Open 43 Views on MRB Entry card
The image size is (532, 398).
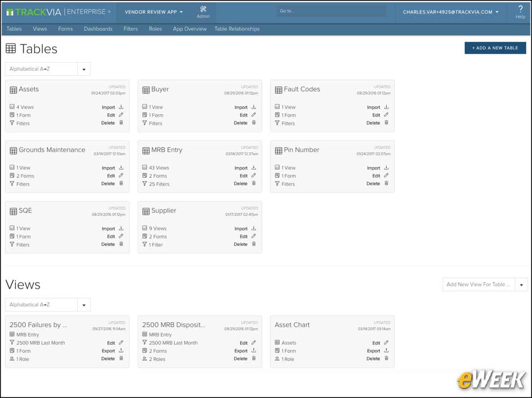click(159, 168)
